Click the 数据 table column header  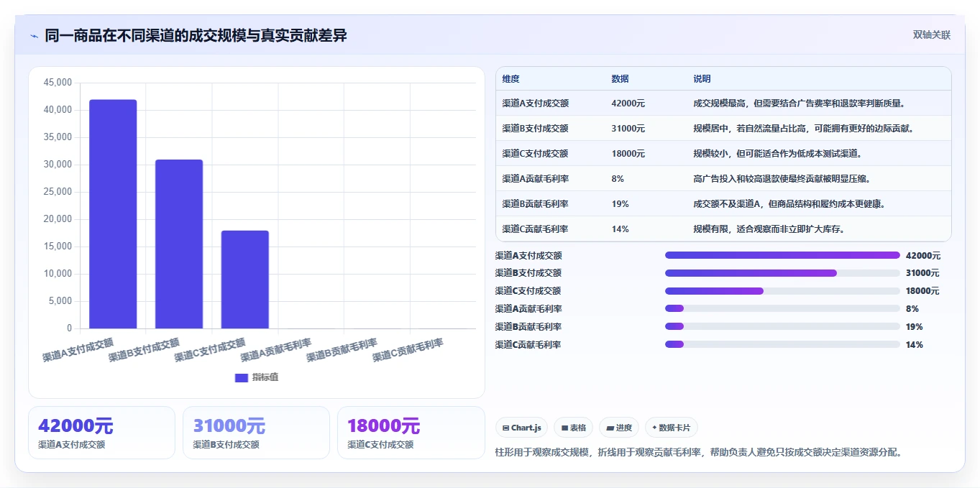(x=620, y=78)
